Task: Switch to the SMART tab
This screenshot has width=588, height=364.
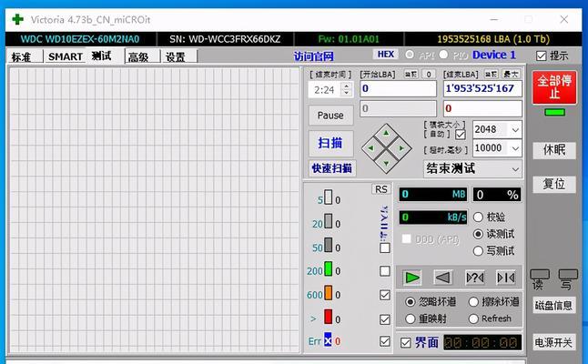Action: [66, 56]
